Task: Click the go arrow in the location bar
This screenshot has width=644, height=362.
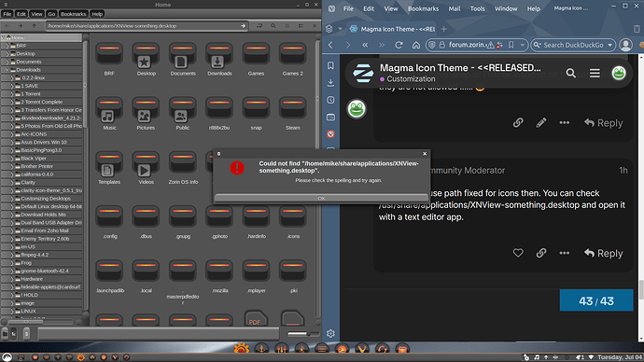Action: 244,26
